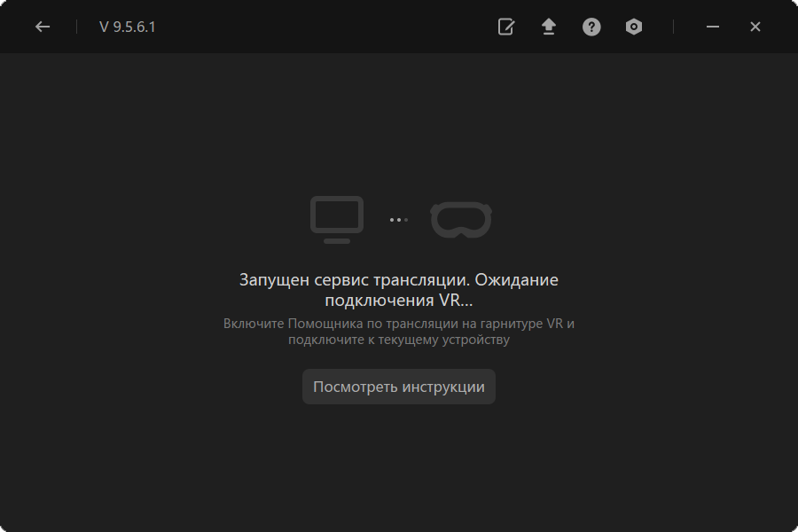Click heading line Запущен сервис трансляции
Viewport: 798px width, 532px height.
coord(399,279)
